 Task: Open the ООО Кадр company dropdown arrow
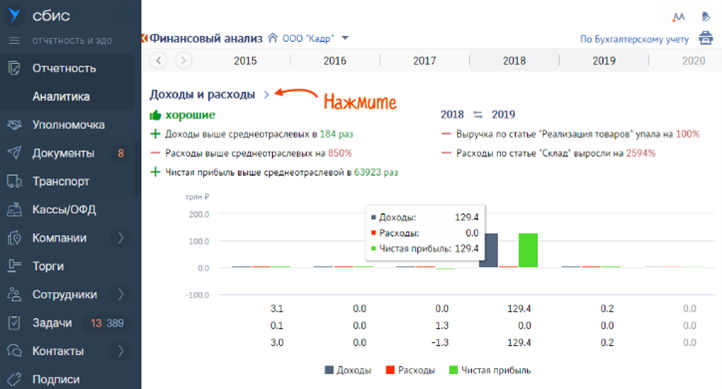345,38
